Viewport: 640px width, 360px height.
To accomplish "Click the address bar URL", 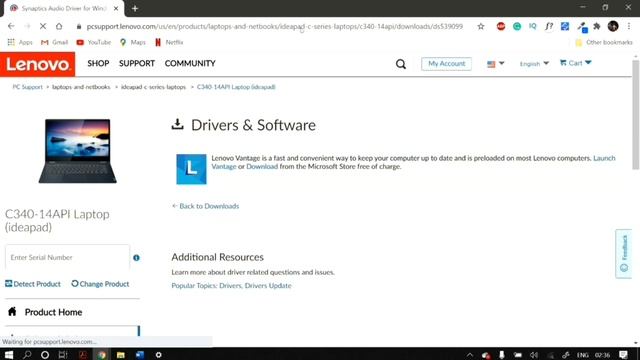I will [274, 27].
